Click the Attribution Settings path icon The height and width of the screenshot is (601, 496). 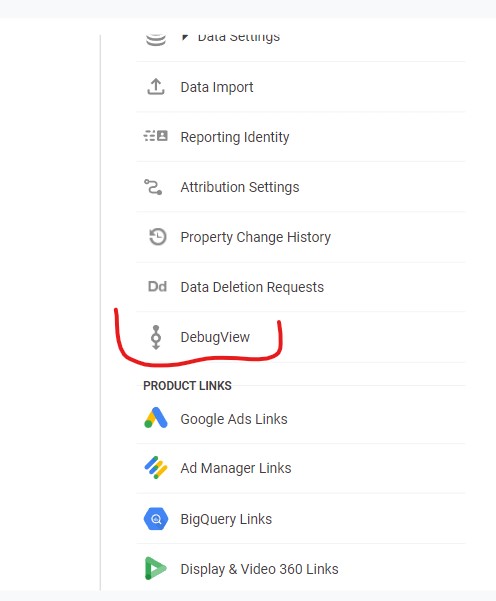coord(153,187)
